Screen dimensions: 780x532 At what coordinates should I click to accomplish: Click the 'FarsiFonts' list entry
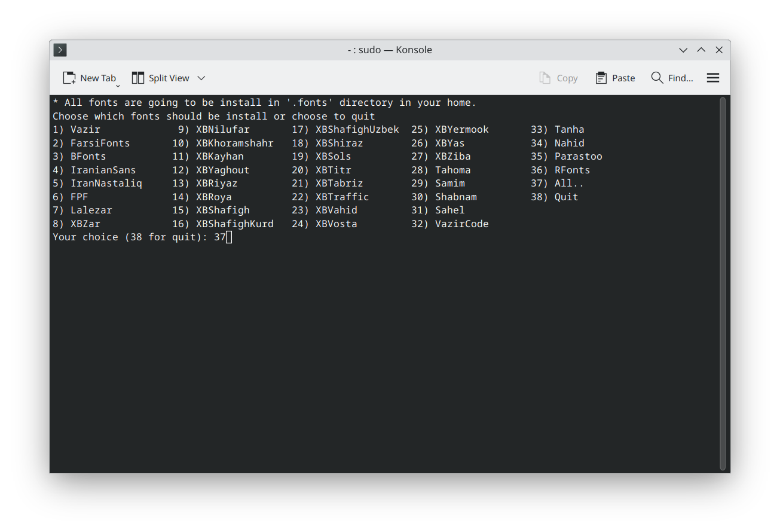(100, 143)
